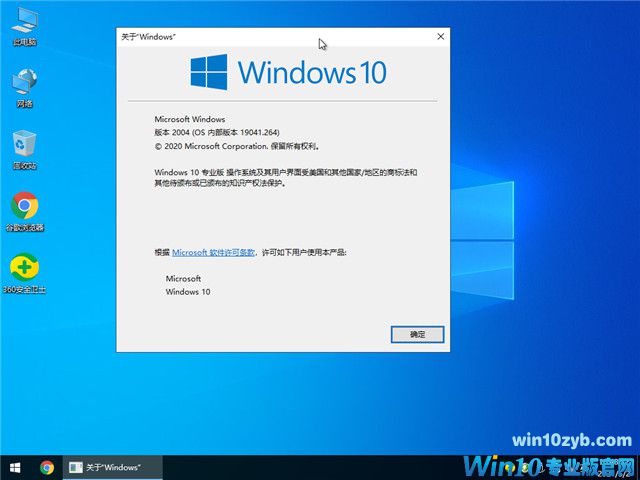This screenshot has height=480, width=640.
Task: Click the licensed organization text Windows 10
Action: [188, 291]
